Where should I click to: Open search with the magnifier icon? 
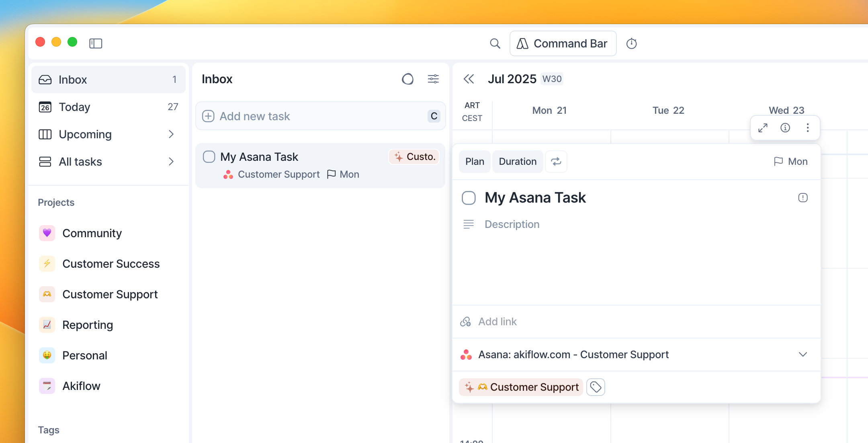point(495,43)
